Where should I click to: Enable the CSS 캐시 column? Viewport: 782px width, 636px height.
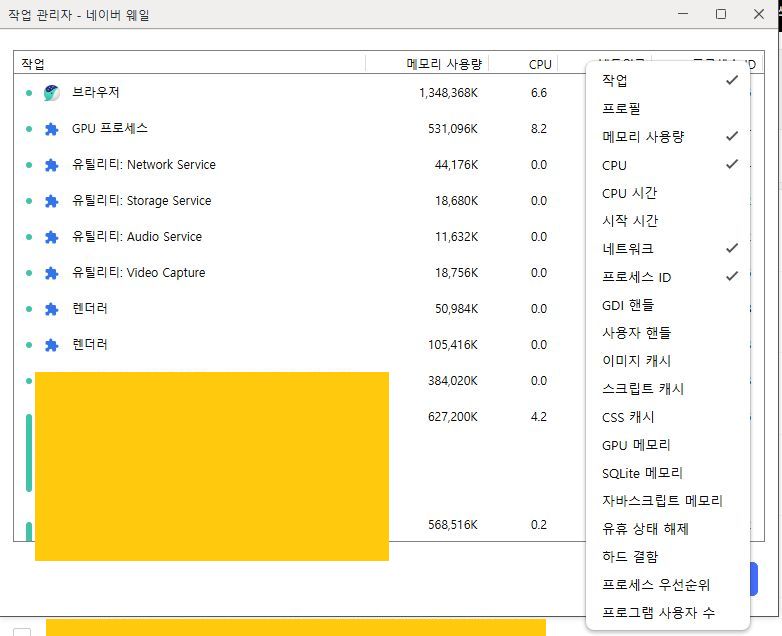coord(668,417)
